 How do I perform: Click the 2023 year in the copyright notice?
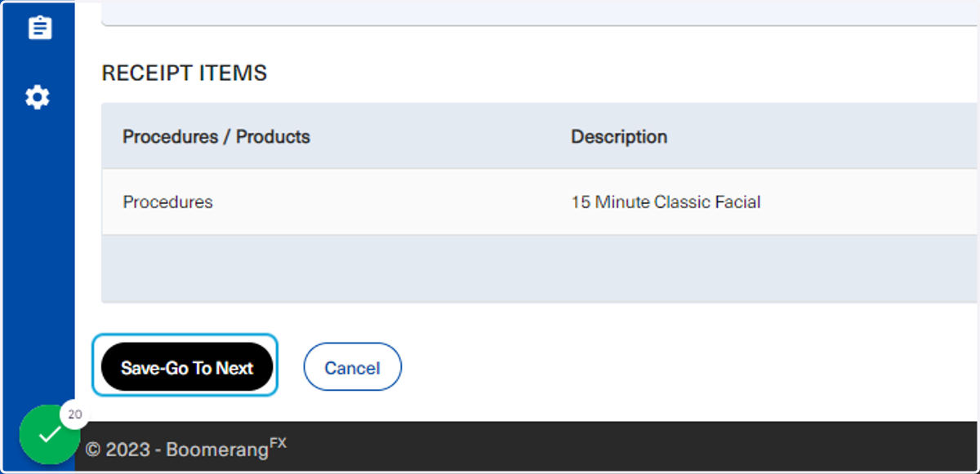(127, 450)
